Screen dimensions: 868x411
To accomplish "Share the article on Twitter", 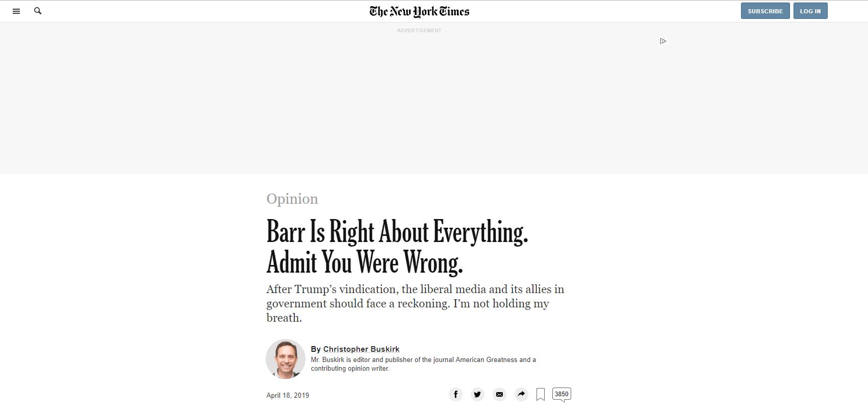I will click(477, 394).
